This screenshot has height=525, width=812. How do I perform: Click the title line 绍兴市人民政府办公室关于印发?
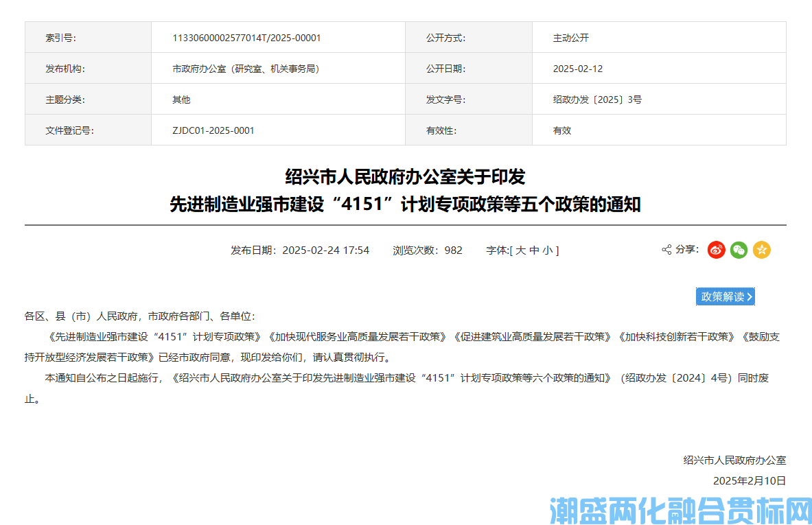click(406, 177)
